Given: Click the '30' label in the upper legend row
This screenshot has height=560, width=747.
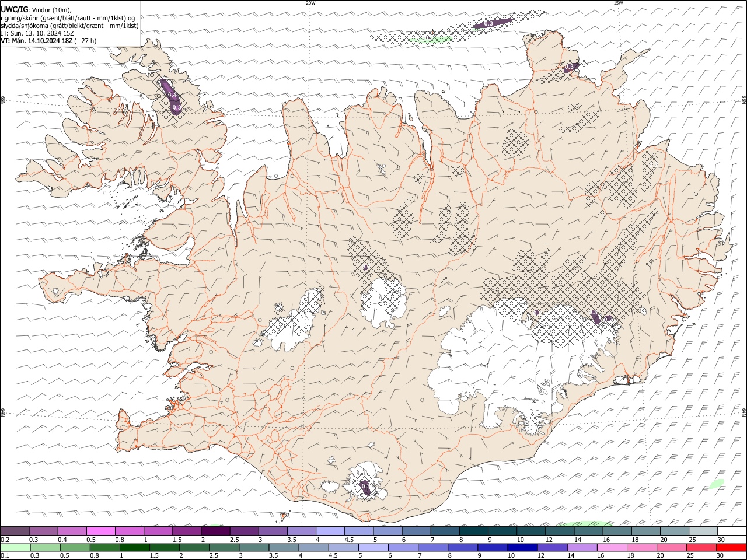Looking at the screenshot, I should point(721,540).
